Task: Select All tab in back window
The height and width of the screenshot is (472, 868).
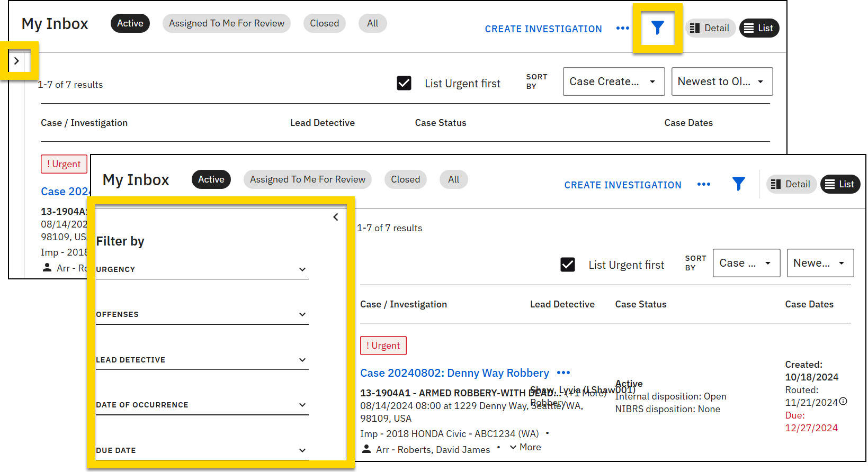Action: point(372,23)
